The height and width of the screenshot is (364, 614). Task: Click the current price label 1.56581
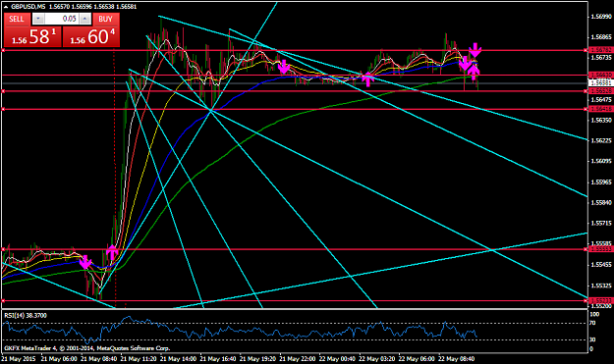click(600, 82)
